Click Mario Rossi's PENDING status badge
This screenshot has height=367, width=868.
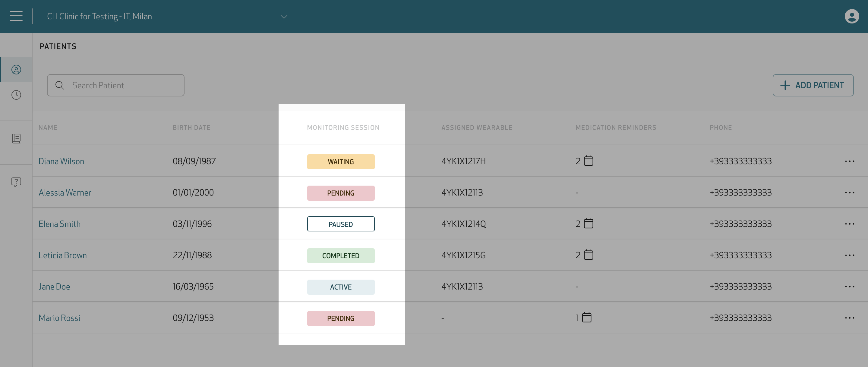coord(341,318)
